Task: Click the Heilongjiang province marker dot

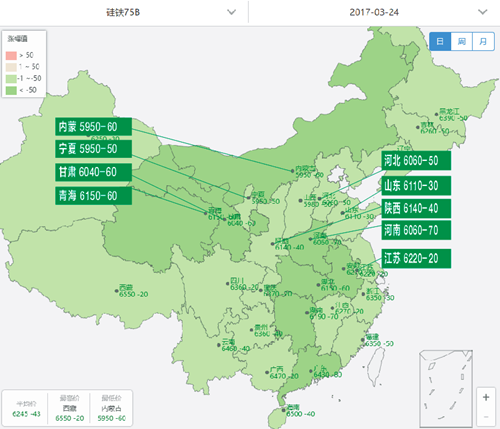Action: pos(436,114)
